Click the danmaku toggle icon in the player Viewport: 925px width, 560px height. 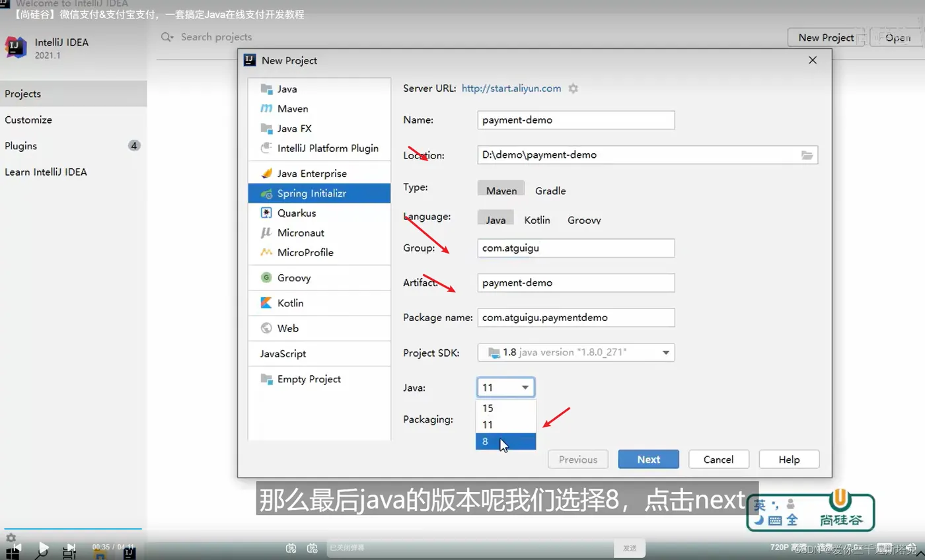click(x=291, y=548)
